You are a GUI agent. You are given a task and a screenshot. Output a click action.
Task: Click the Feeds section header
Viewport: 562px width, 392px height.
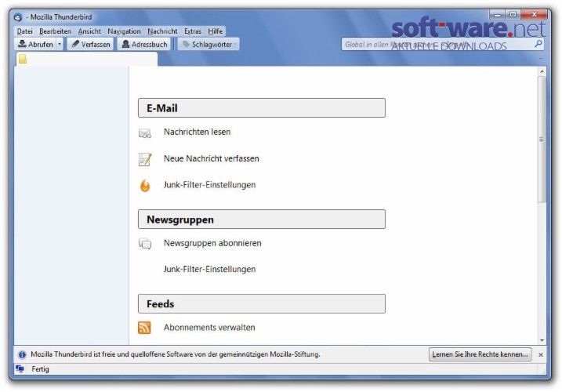(262, 303)
